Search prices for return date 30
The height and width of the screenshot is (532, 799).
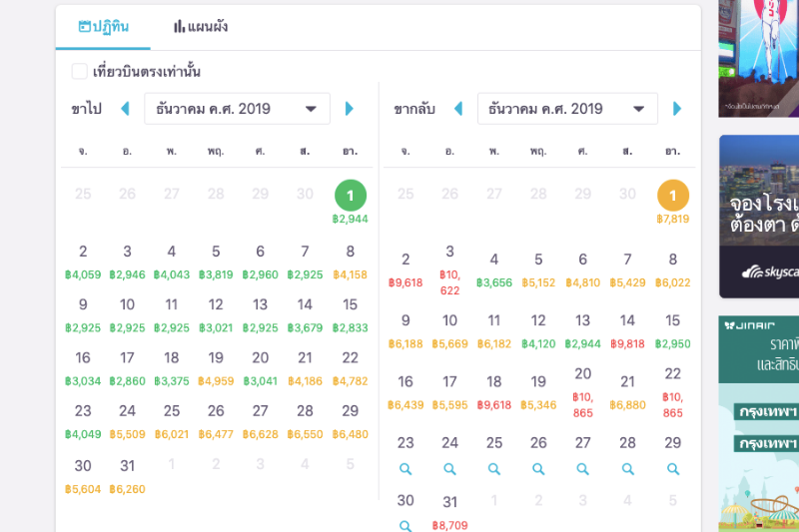405,526
